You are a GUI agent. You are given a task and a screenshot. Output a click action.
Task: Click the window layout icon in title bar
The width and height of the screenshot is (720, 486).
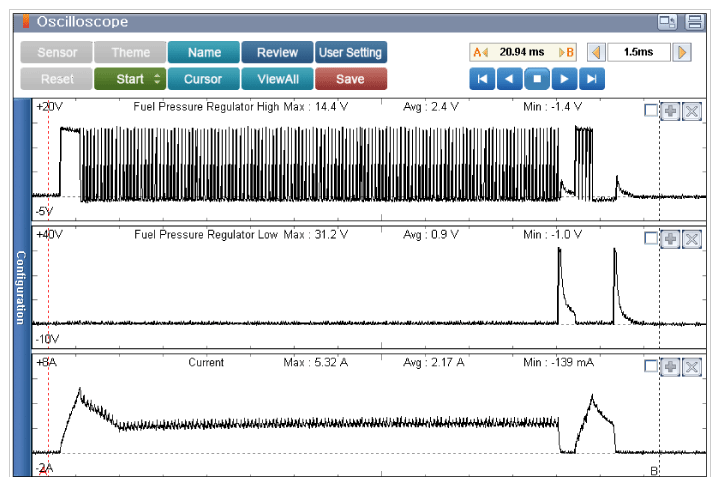[x=667, y=22]
